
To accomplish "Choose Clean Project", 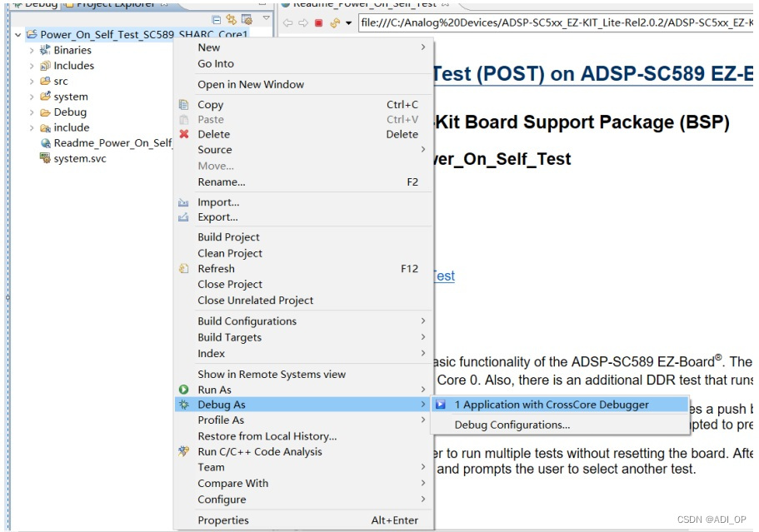I will coord(303,253).
